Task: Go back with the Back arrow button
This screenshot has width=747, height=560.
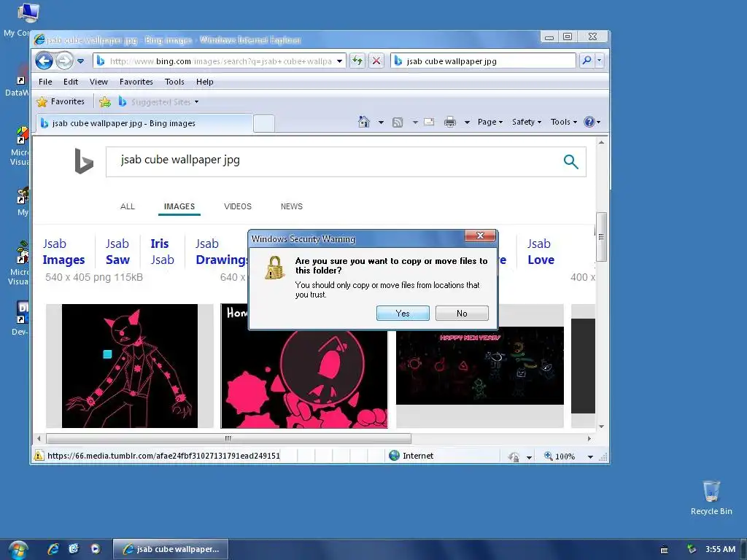Action: click(44, 61)
